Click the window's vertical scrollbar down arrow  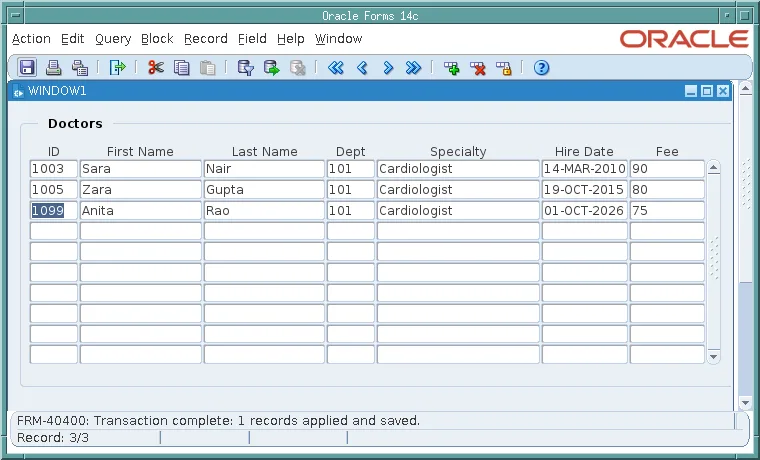pos(745,403)
